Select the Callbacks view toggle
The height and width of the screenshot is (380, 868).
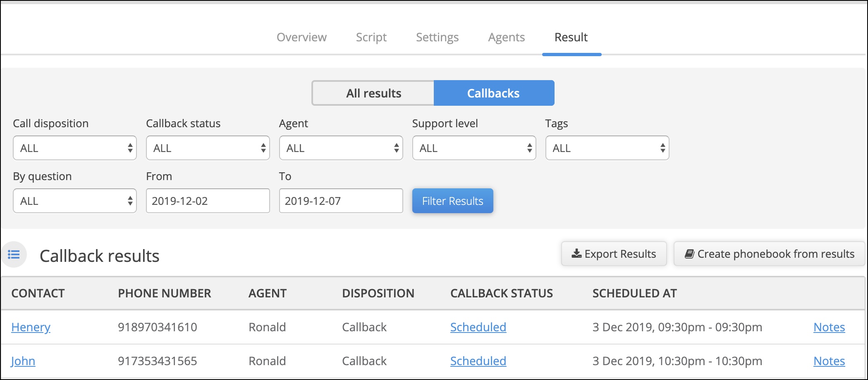point(493,93)
